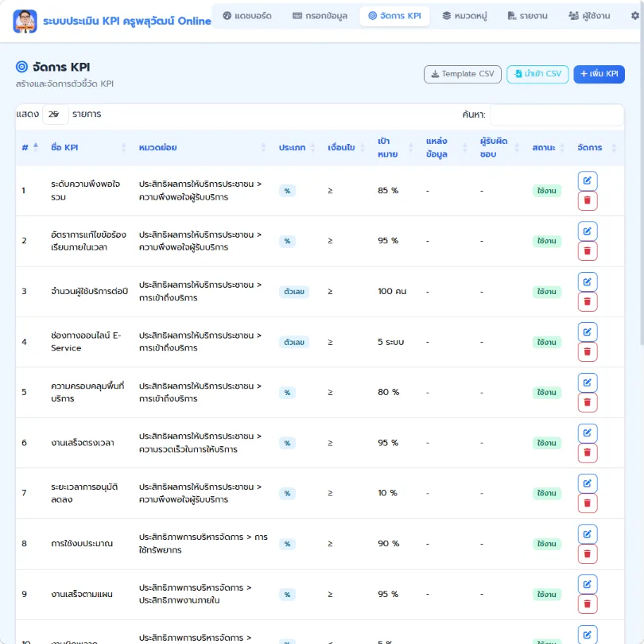Switch to the แดชบอร์ด tab
This screenshot has width=644, height=644.
pyautogui.click(x=247, y=16)
